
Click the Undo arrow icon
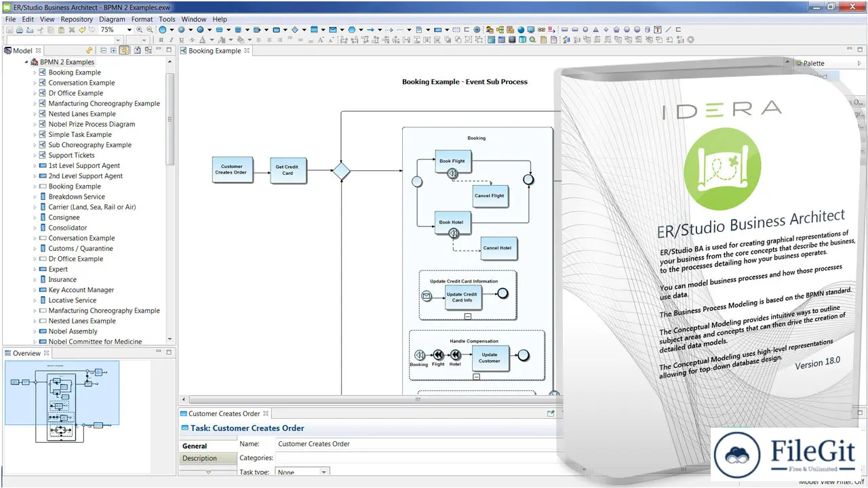click(82, 30)
